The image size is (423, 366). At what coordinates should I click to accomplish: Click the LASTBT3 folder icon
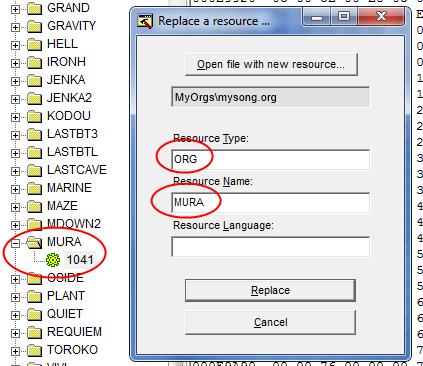click(x=34, y=135)
